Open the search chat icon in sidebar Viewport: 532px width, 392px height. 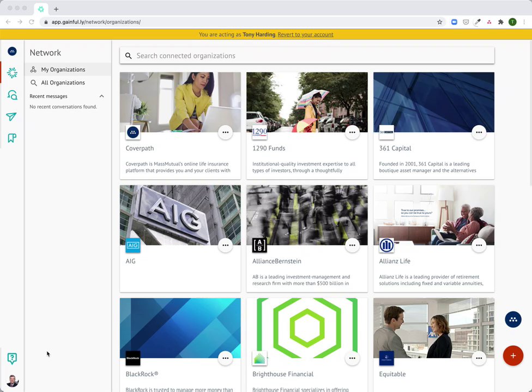pos(12,95)
